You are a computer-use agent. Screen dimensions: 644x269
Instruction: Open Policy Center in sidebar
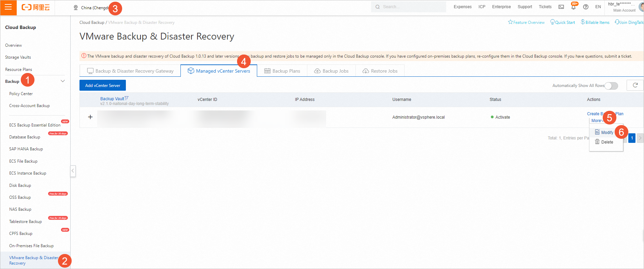coord(21,94)
